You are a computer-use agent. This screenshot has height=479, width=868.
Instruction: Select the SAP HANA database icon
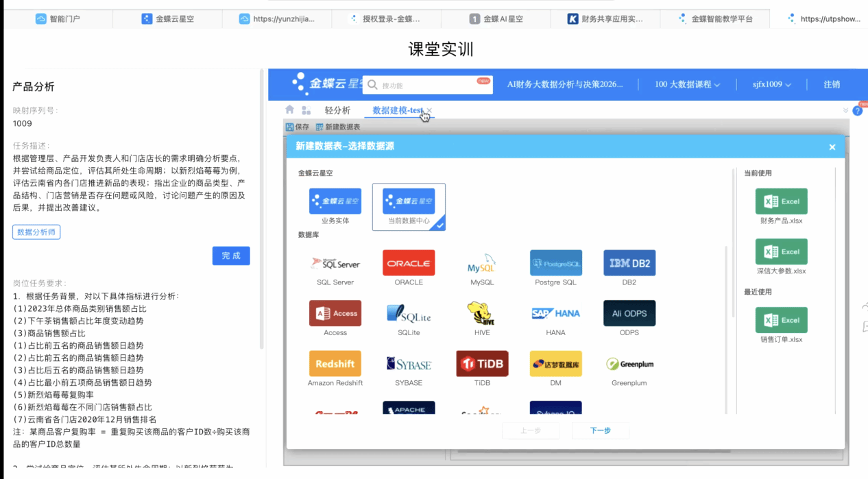(555, 314)
